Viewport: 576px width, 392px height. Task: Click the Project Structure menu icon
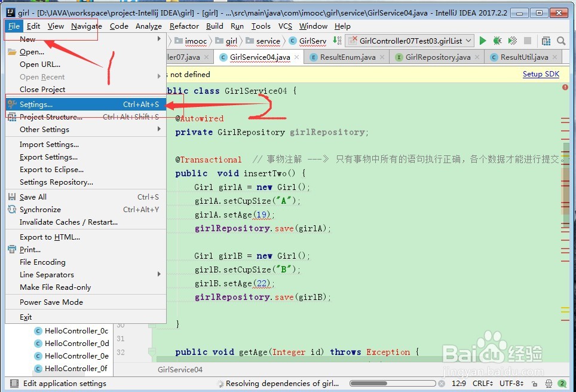(x=12, y=117)
